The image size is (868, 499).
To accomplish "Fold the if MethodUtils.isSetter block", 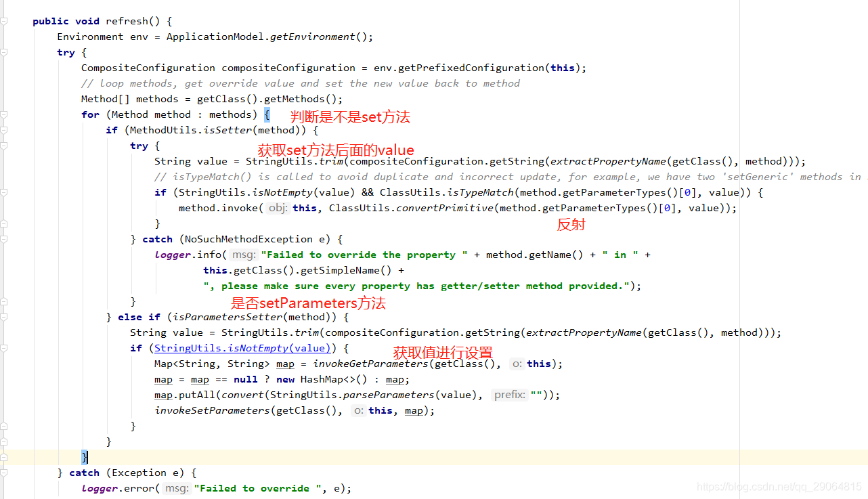I will pyautogui.click(x=4, y=131).
